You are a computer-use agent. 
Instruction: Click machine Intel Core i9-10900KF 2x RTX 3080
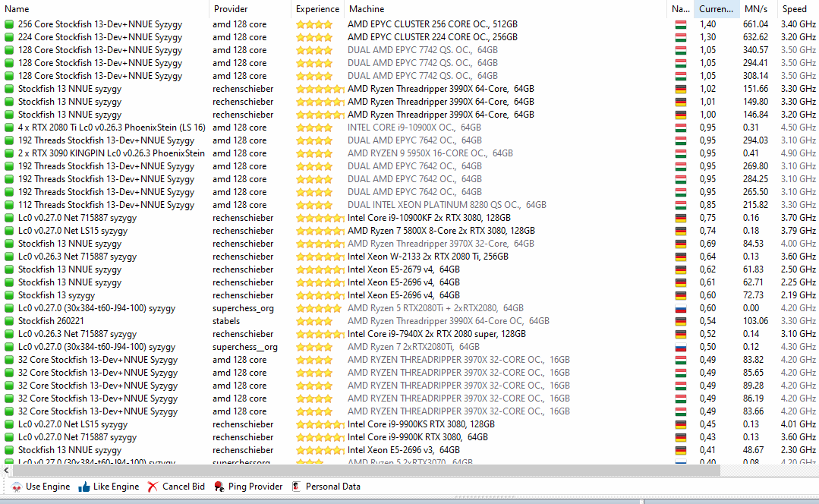click(430, 218)
